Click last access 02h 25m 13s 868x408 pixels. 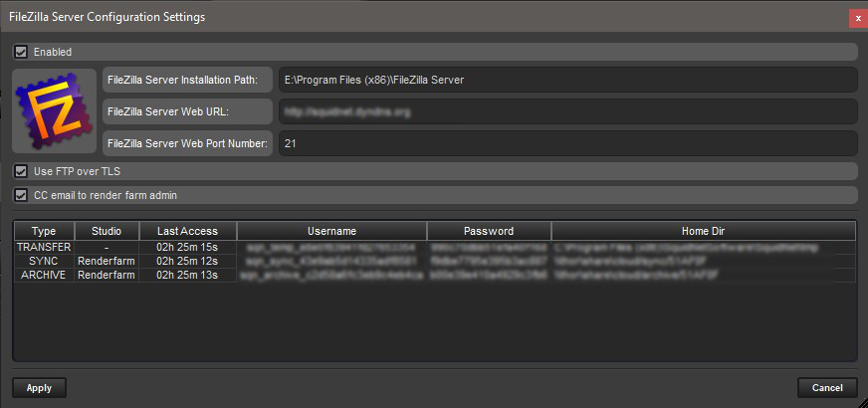tap(188, 275)
